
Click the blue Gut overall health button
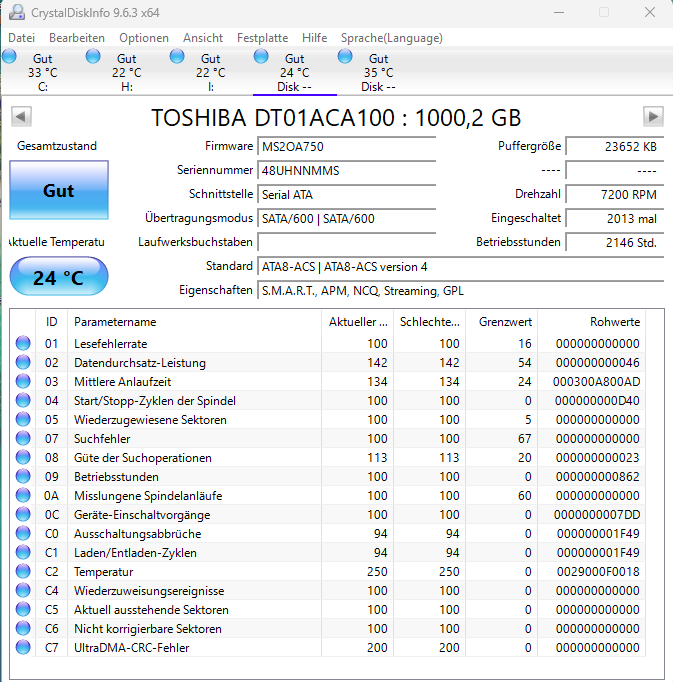tap(59, 190)
